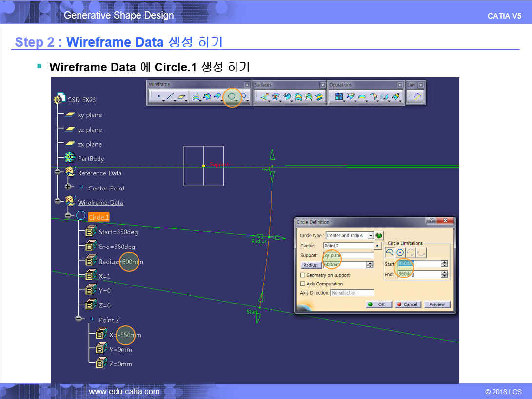
Task: Choose the Plane tool in Wireframe toolbar
Action: coord(181,97)
